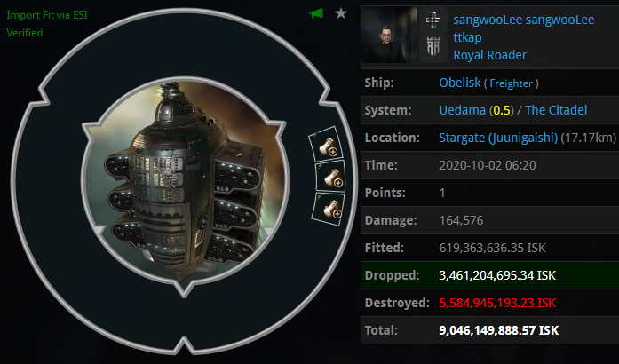Open the Royal Roader alliance logo icon
The image size is (619, 364).
pos(433,49)
